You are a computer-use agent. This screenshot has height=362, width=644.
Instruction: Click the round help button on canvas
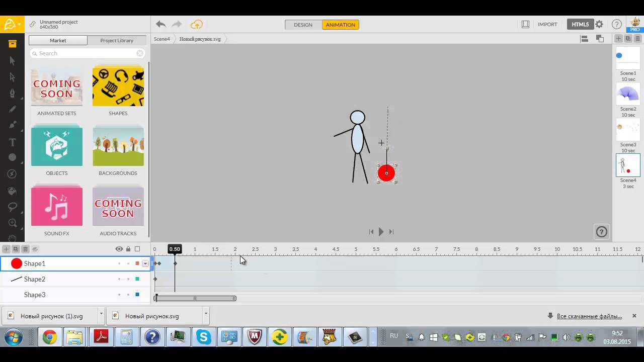(x=602, y=232)
